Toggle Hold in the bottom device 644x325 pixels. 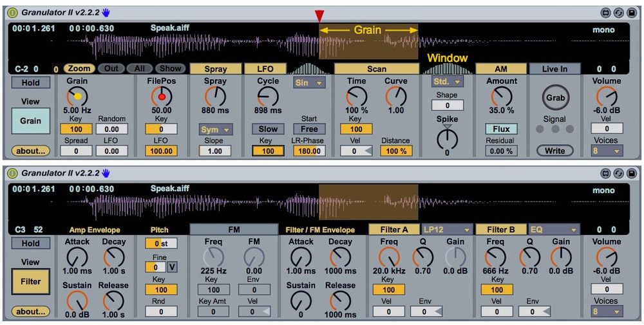coord(30,243)
